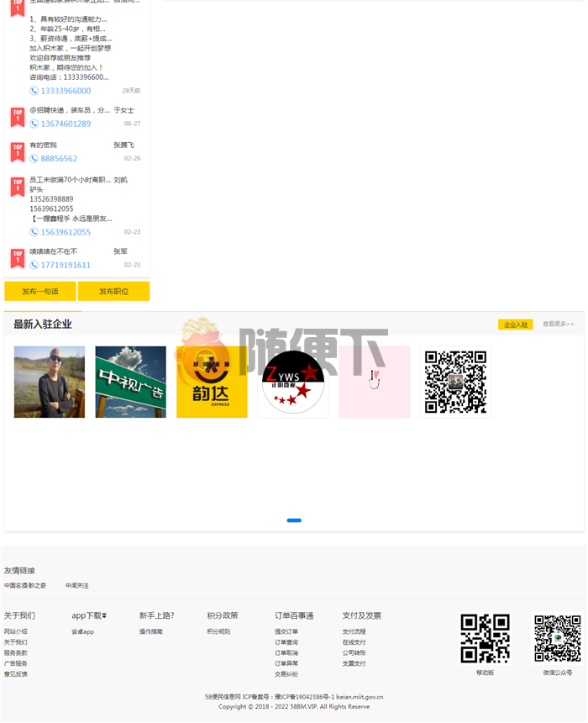Open the 网站介绍 footer link
The height and width of the screenshot is (723, 588).
pos(15,631)
